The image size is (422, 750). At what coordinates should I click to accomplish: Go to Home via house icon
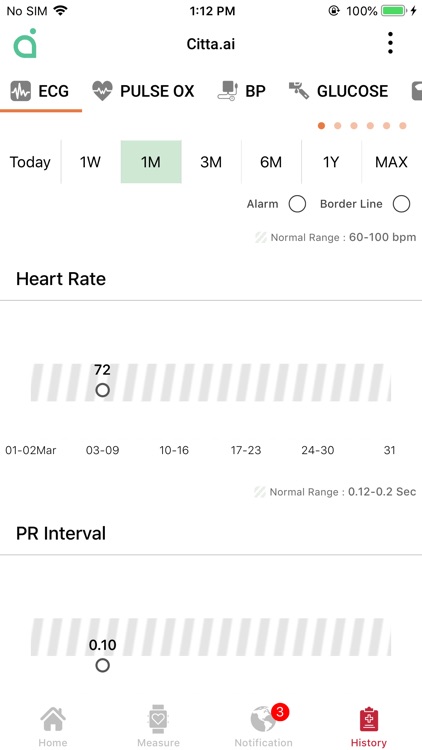pos(53,719)
